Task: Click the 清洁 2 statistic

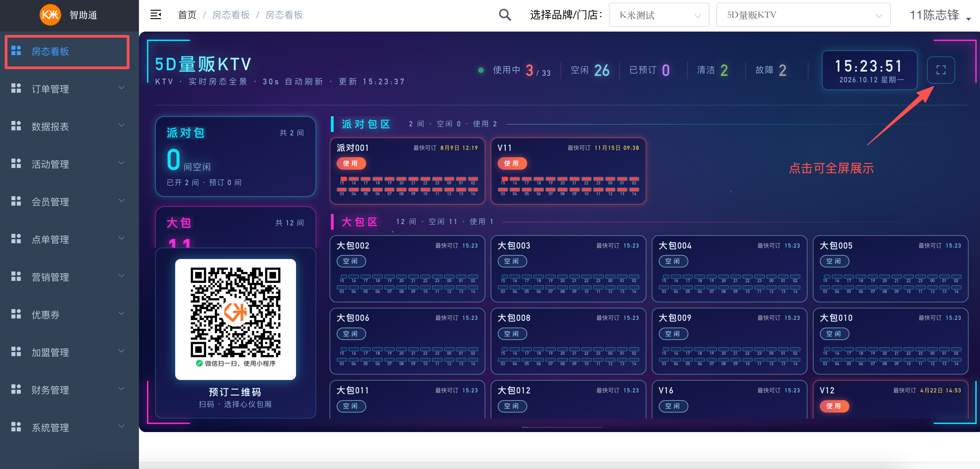Action: (x=713, y=71)
